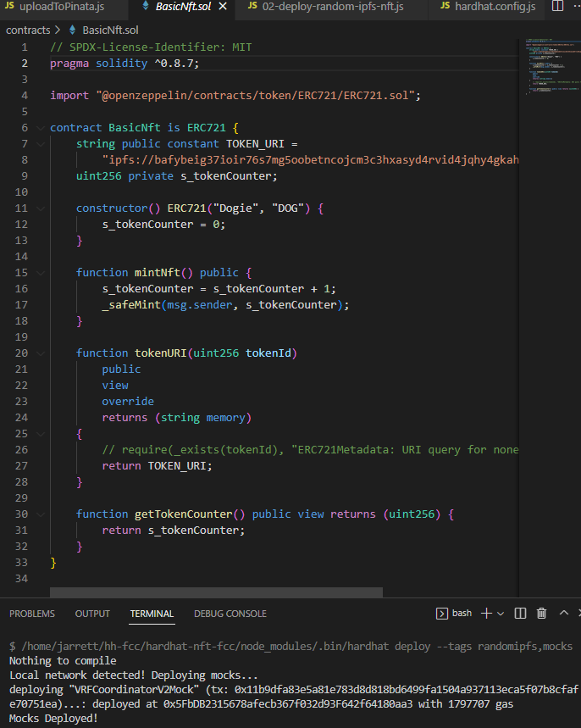Click '_safeMint' on line 17

pyautogui.click(x=131, y=305)
